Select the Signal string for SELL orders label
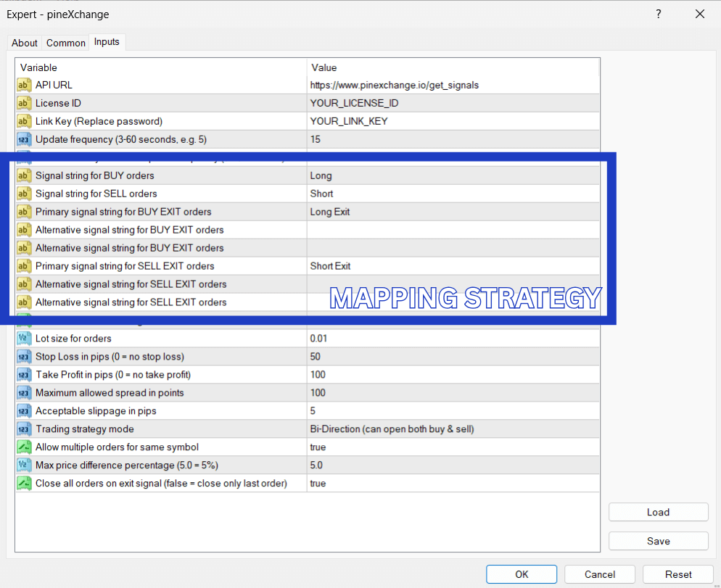721x588 pixels. pos(96,194)
